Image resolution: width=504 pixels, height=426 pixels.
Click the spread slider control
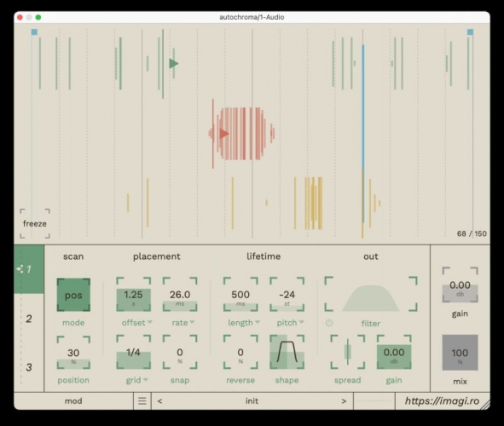click(347, 352)
